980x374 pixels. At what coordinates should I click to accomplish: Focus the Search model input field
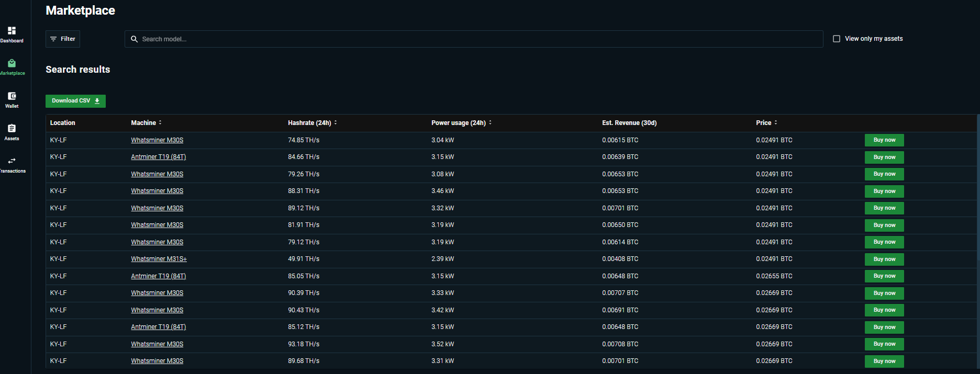[474, 39]
